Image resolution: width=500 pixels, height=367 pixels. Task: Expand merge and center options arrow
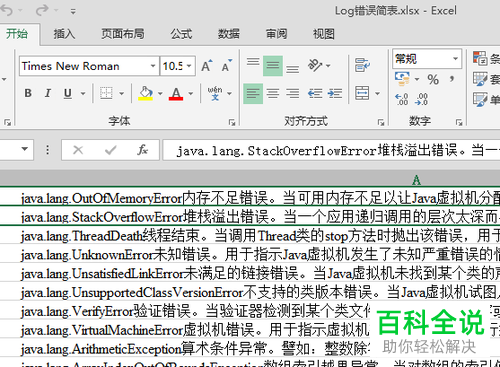377,94
